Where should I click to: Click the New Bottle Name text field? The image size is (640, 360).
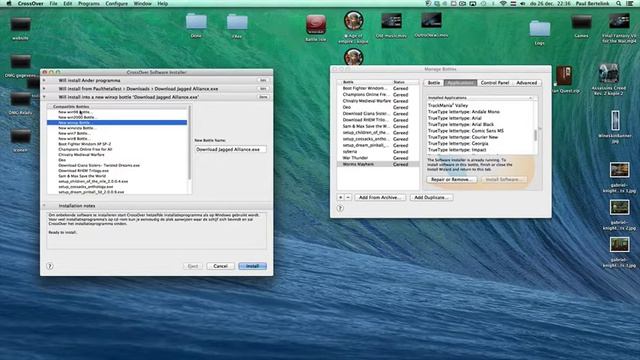coord(231,149)
